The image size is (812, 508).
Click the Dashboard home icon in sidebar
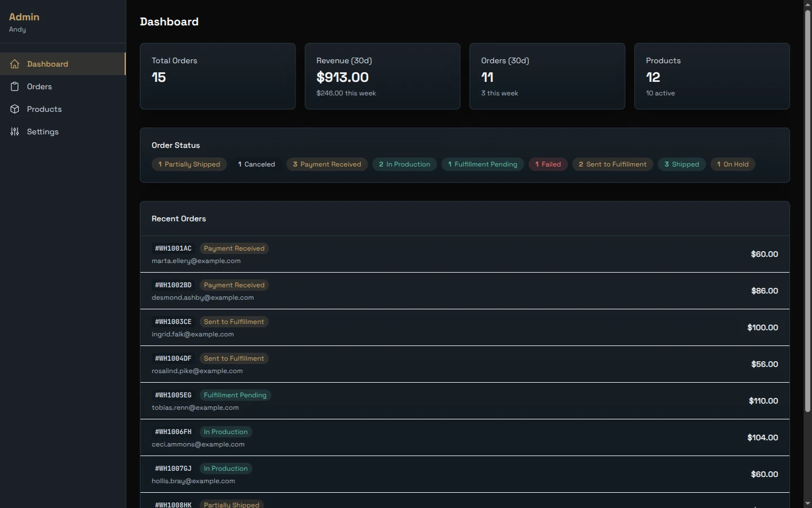[15, 64]
